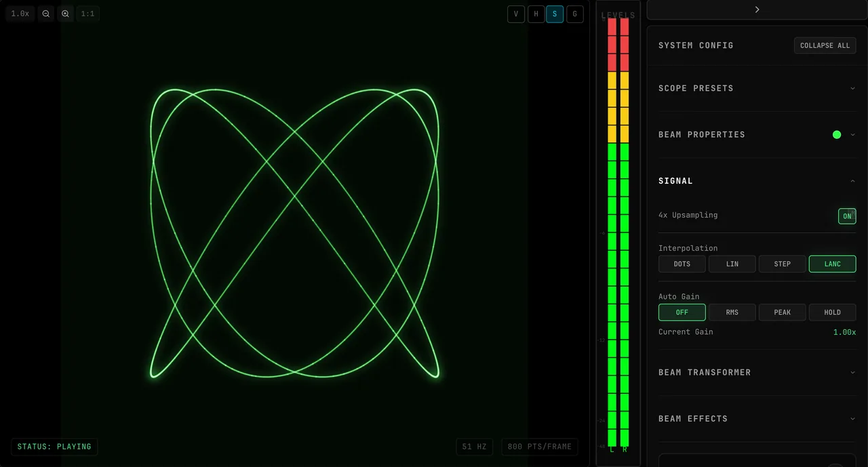Expand the Beam Effects section

coord(757,418)
